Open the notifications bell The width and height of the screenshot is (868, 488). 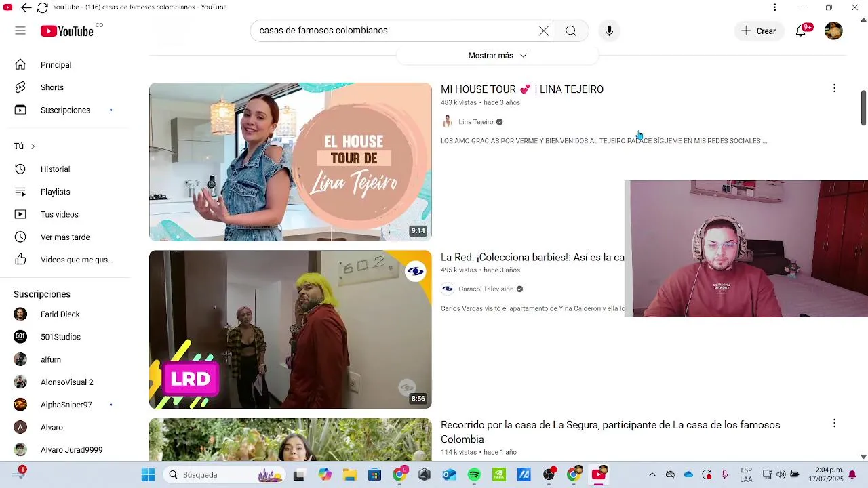801,30
